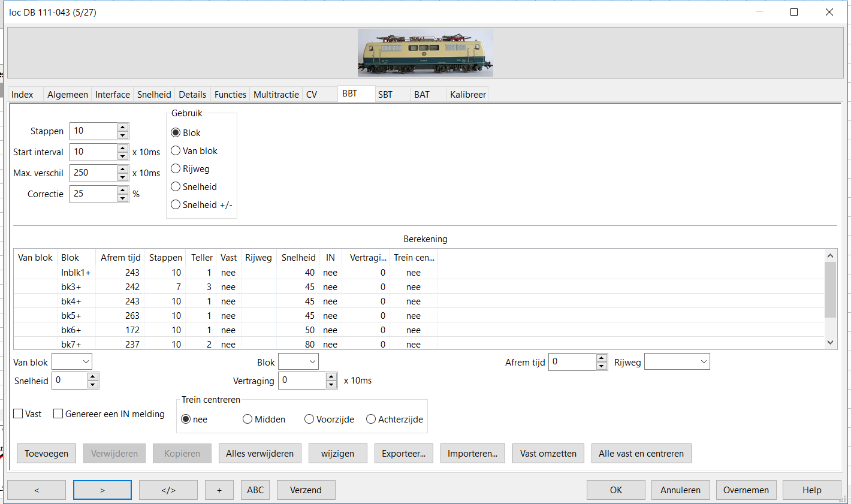Open the Rijweg dropdown list
This screenshot has width=851, height=504.
677,361
